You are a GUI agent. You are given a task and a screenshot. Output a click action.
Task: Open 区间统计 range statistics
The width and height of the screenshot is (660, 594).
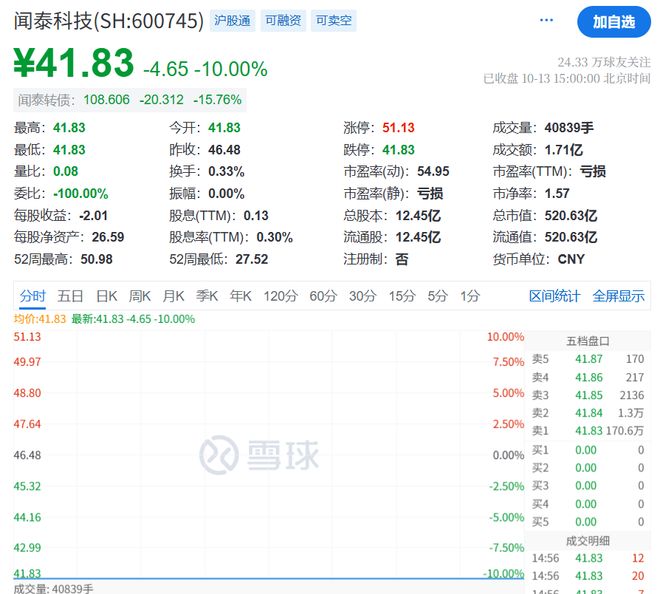click(554, 296)
